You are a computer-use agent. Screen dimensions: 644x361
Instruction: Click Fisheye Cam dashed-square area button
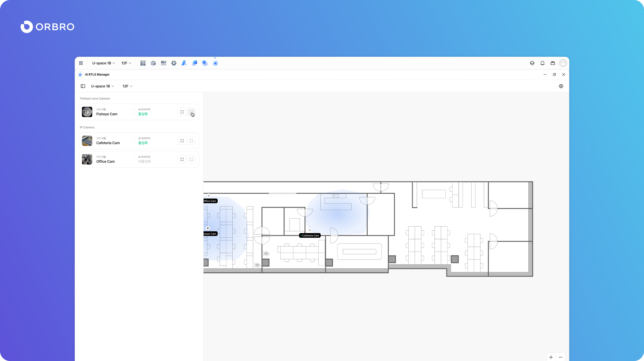191,112
